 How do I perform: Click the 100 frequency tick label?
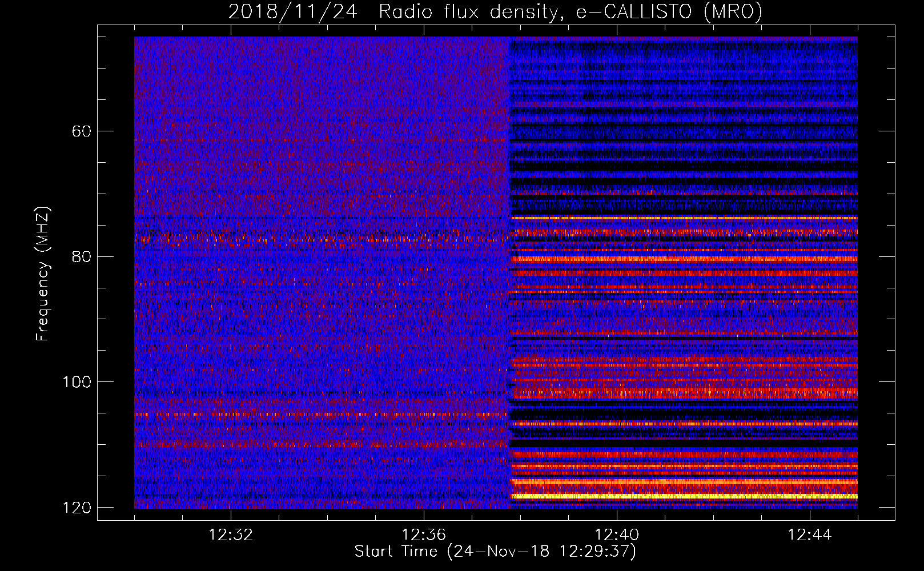[77, 382]
